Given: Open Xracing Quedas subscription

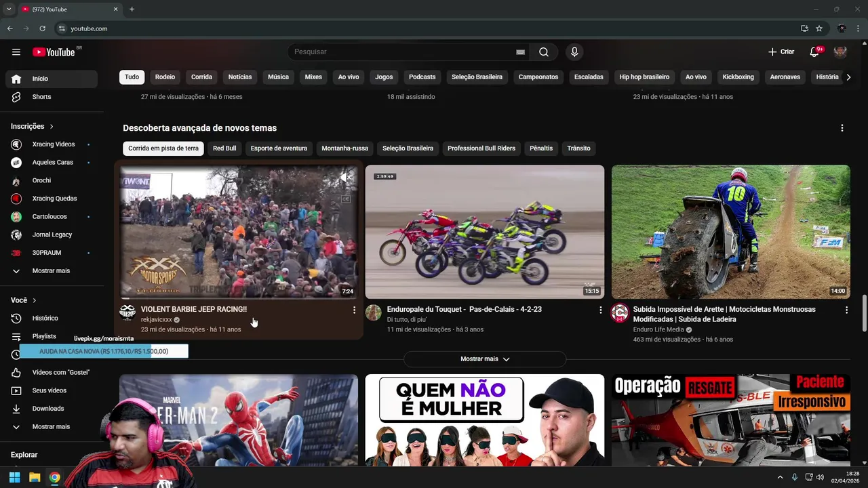Looking at the screenshot, I should click(52, 199).
